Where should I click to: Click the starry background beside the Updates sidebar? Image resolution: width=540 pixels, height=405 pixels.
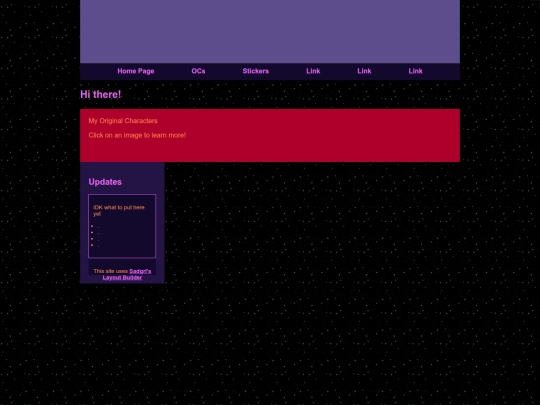click(310, 224)
